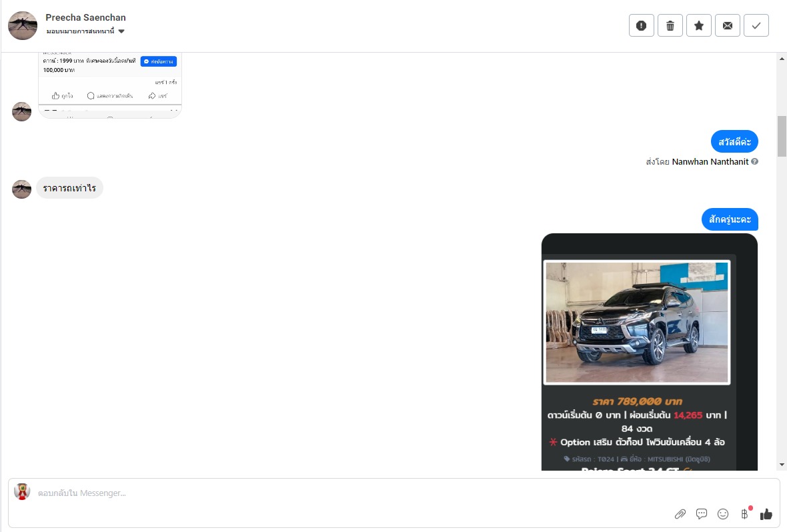Screen dimensions: 787x532
Task: Attach a file with paperclip icon
Action: tap(680, 514)
